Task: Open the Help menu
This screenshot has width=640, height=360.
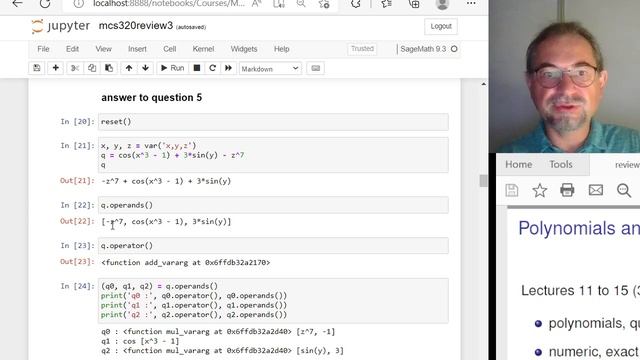Action: pyautogui.click(x=281, y=49)
